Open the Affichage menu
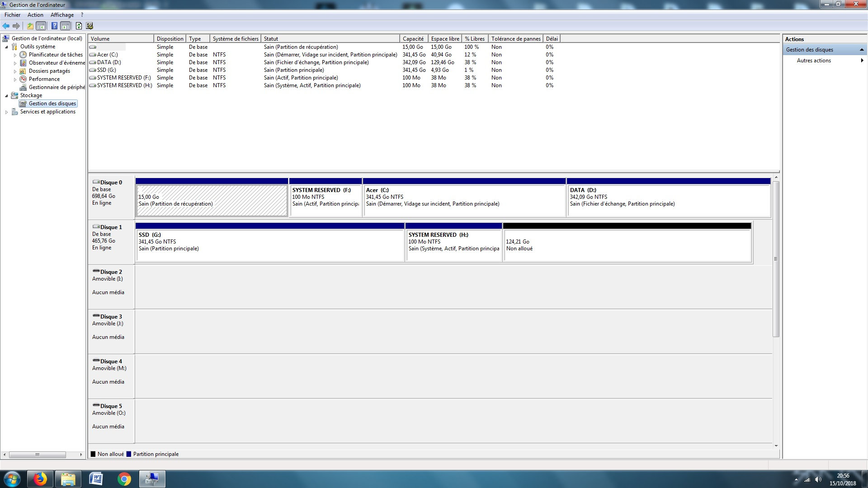Screen dimensions: 868x488 click(62, 15)
